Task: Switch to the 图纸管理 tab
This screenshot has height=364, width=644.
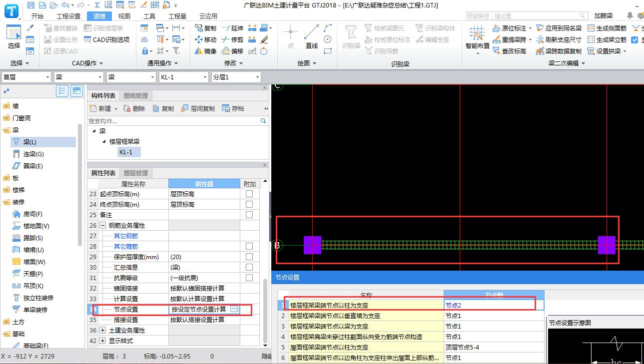Action: pos(136,95)
